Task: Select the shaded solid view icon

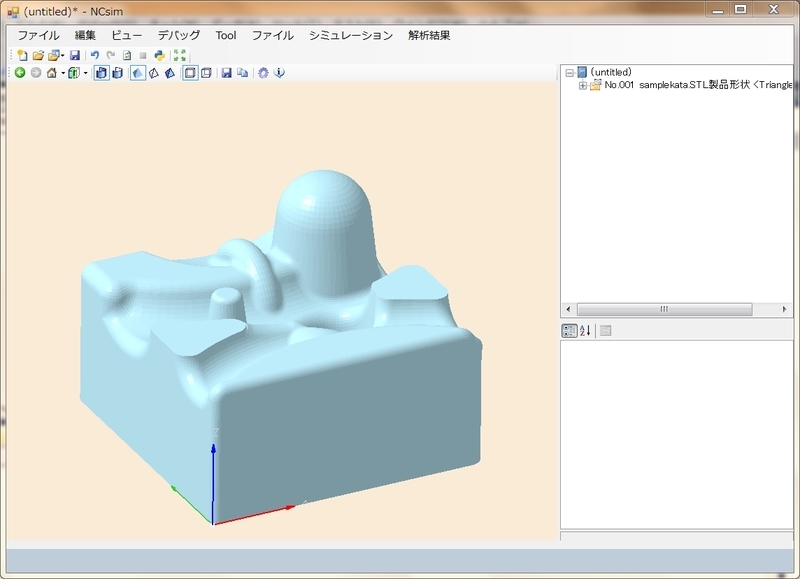Action: tap(139, 72)
